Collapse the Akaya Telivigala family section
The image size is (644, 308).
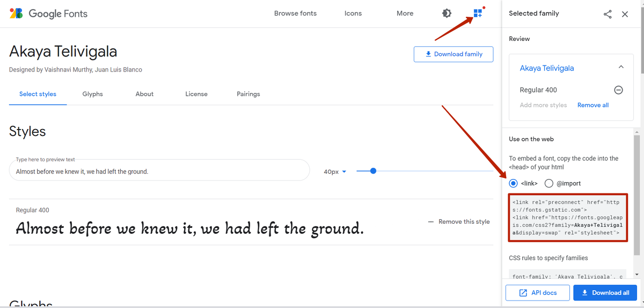pos(621,68)
